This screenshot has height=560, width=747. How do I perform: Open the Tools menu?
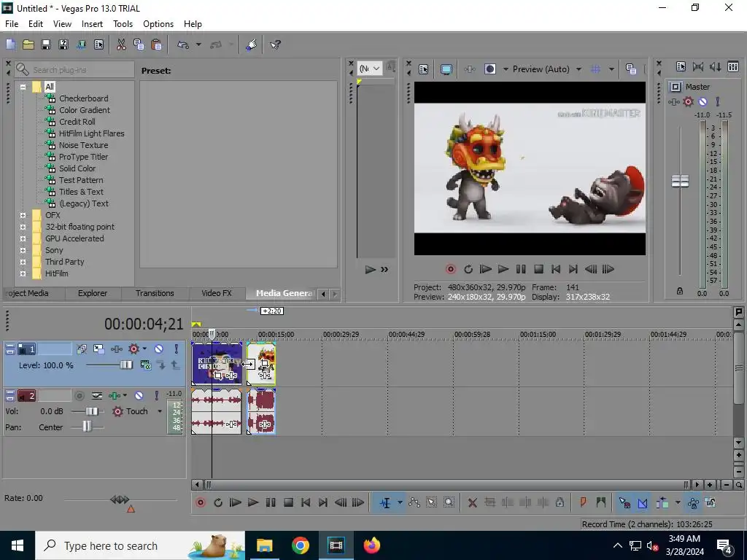pyautogui.click(x=123, y=24)
